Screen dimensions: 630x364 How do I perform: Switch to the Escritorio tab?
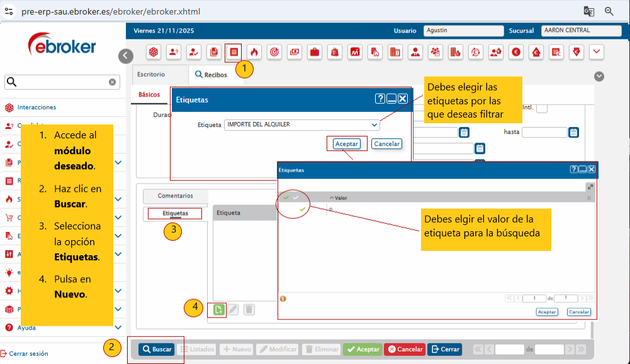click(x=151, y=74)
